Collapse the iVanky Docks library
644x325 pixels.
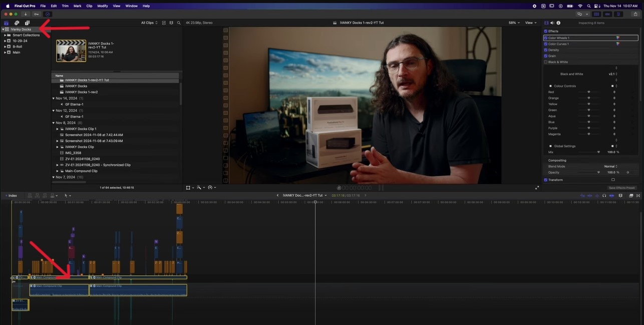pos(3,29)
